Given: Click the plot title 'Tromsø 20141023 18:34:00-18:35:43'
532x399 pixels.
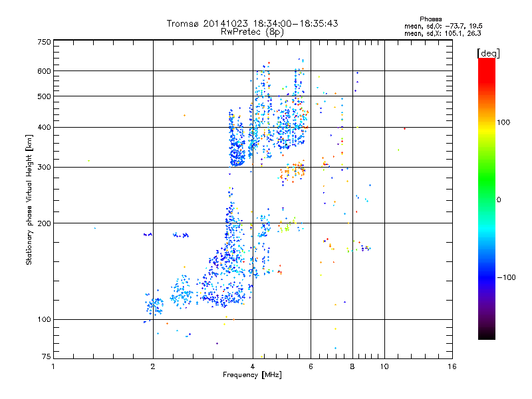Looking at the screenshot, I should (x=252, y=23).
